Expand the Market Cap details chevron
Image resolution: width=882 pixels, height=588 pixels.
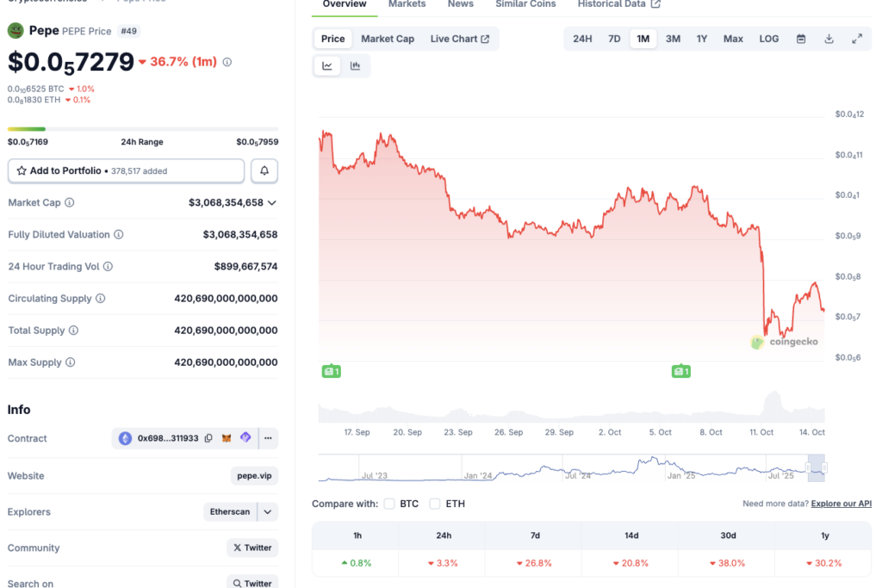272,203
